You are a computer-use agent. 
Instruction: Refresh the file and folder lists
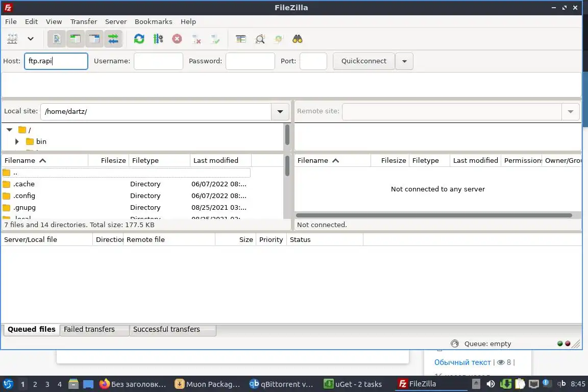point(139,39)
